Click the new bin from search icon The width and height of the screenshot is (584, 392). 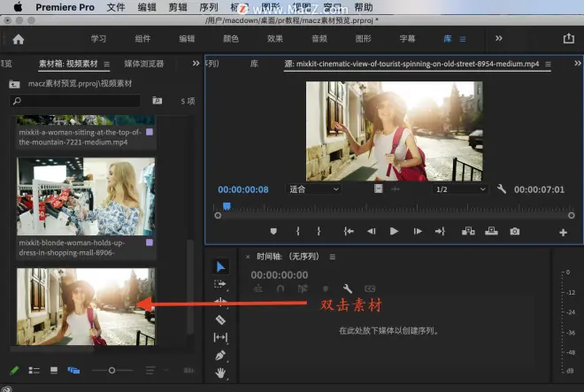pyautogui.click(x=158, y=101)
